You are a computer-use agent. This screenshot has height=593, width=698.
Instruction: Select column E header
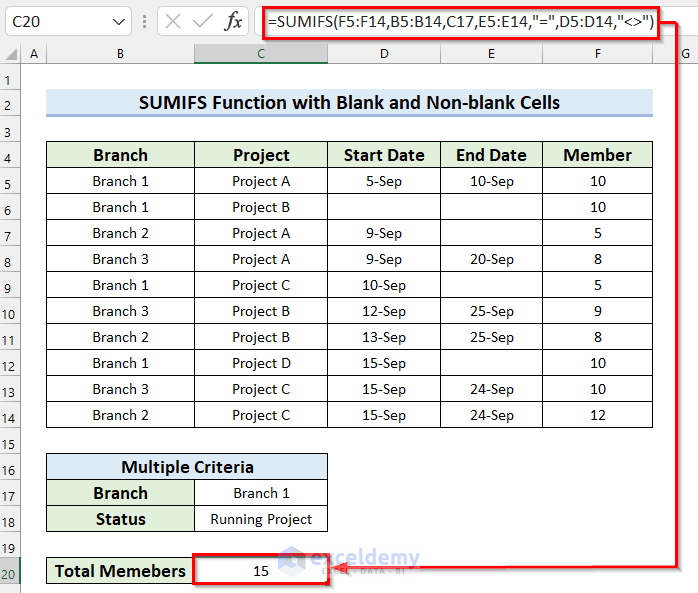pyautogui.click(x=491, y=54)
